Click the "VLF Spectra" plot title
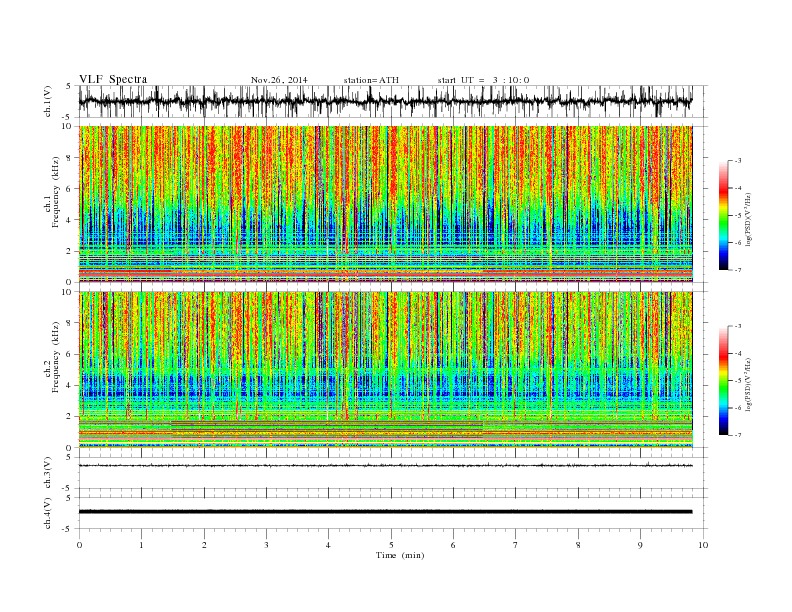 click(113, 79)
